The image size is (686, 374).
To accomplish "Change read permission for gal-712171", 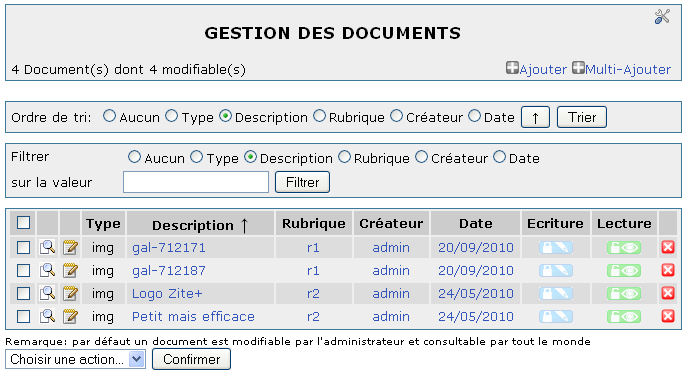I will click(x=624, y=248).
